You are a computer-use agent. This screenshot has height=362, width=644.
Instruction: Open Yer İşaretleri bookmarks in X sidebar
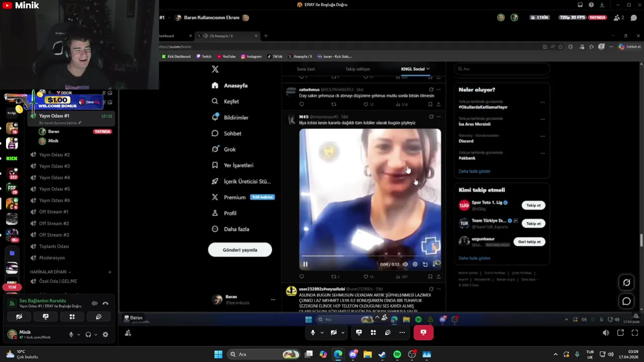coord(232,165)
